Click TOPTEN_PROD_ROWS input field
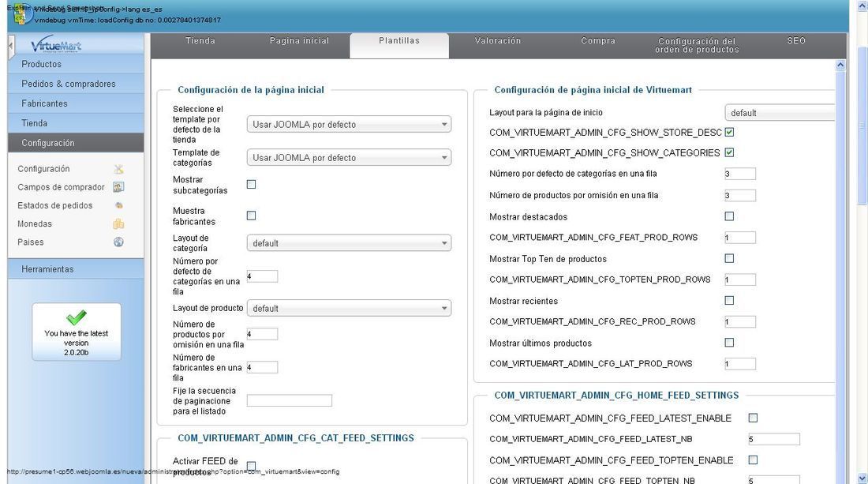868x484 pixels. pyautogui.click(x=740, y=280)
